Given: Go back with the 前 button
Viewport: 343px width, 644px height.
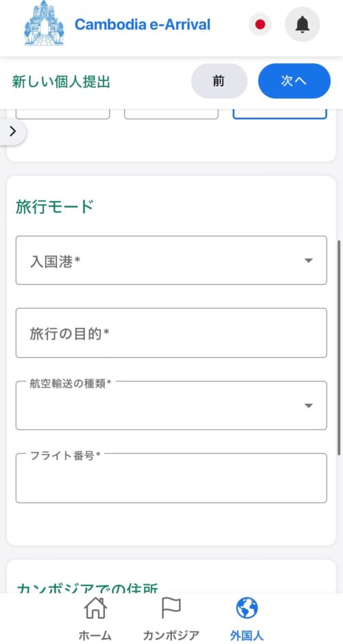Looking at the screenshot, I should [x=220, y=81].
